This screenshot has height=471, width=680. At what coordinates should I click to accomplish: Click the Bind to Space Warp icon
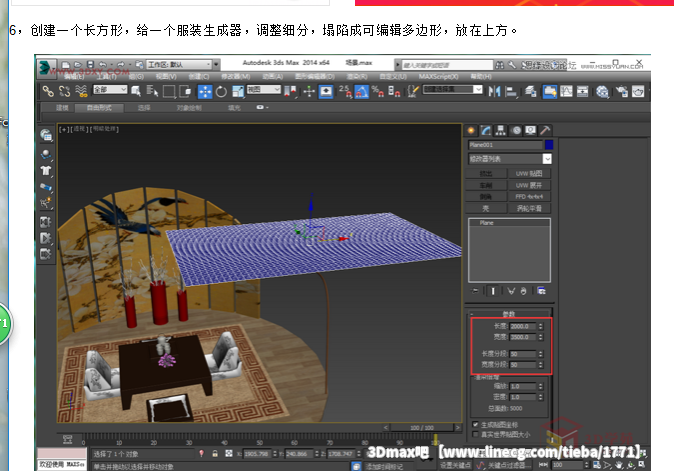click(81, 91)
